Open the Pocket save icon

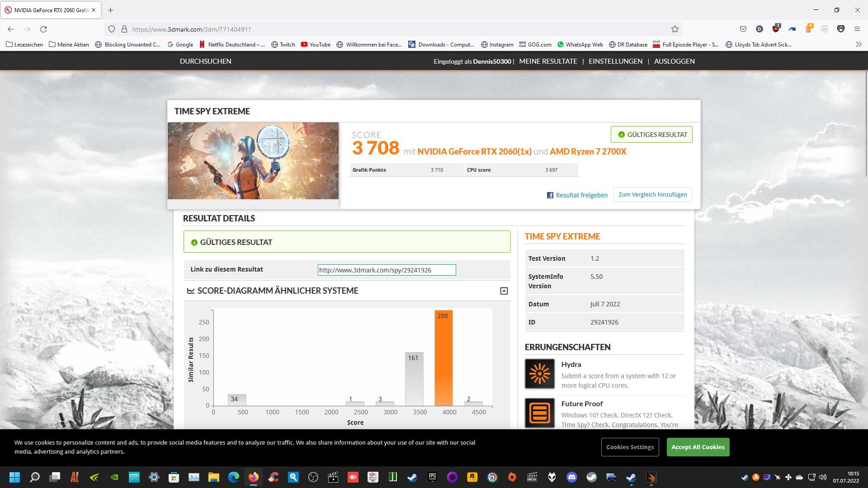(743, 29)
